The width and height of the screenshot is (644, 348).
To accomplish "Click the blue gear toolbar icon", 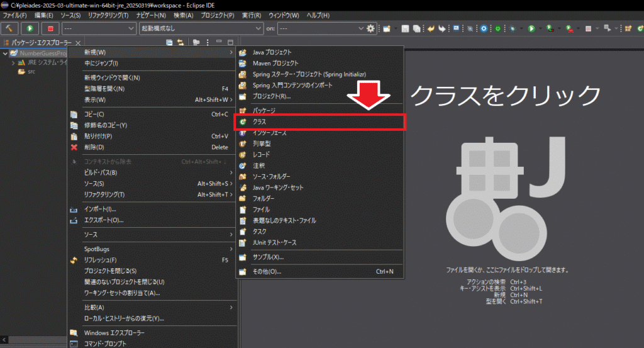I will click(x=484, y=28).
